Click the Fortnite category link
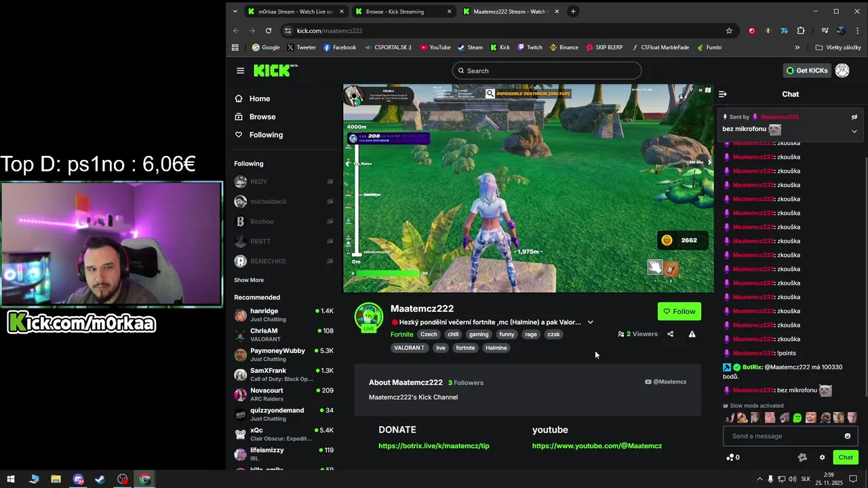This screenshot has height=488, width=868. click(402, 334)
